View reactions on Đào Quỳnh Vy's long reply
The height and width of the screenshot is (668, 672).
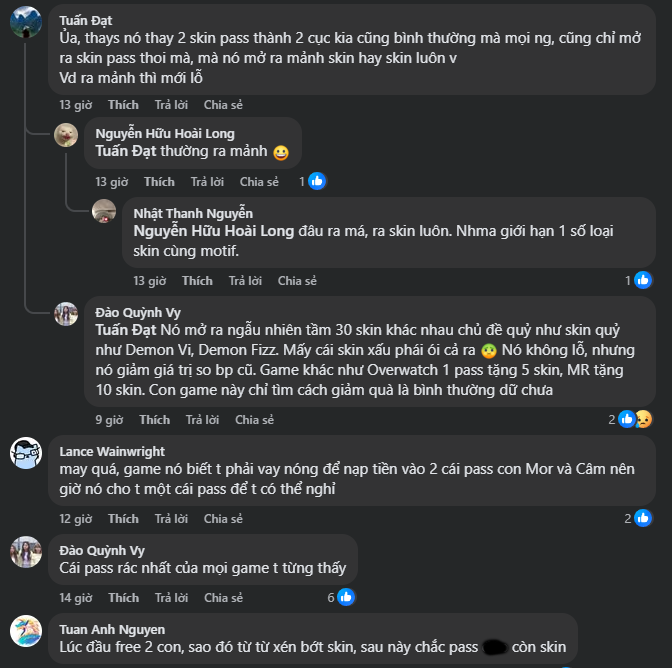(x=632, y=419)
